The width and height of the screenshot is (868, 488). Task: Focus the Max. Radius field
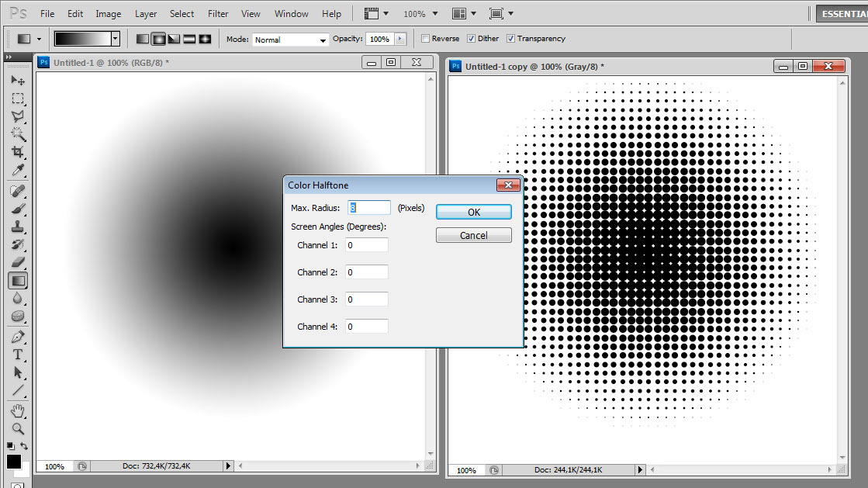368,208
